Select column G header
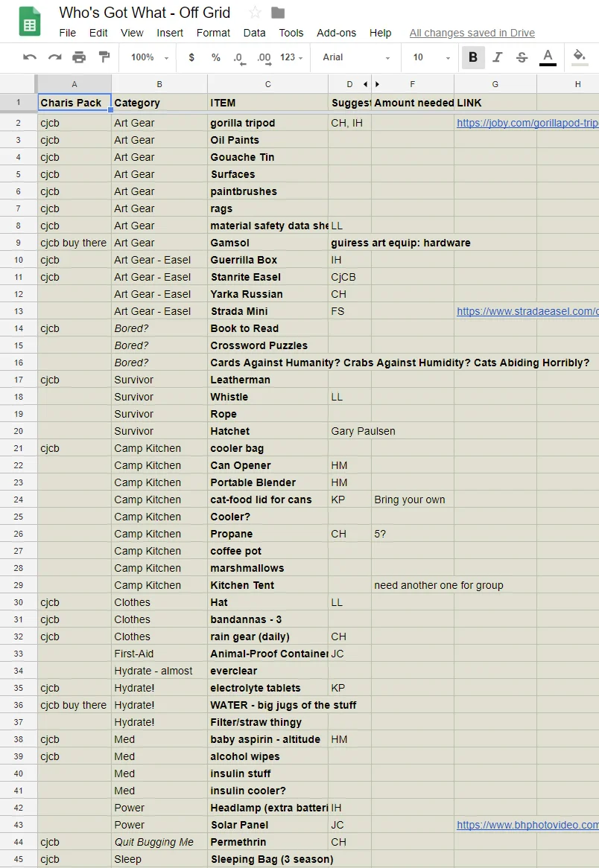This screenshot has width=599, height=868. (x=495, y=84)
